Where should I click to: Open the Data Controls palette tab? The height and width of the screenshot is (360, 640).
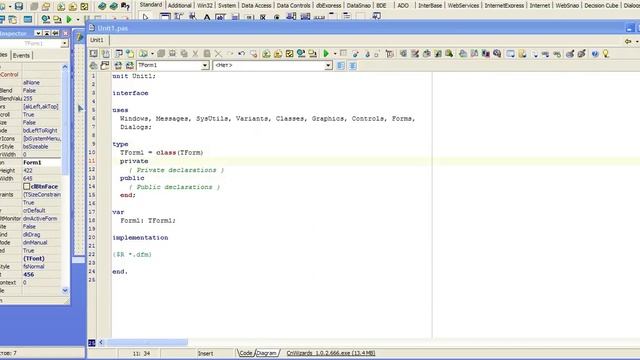coord(293,5)
